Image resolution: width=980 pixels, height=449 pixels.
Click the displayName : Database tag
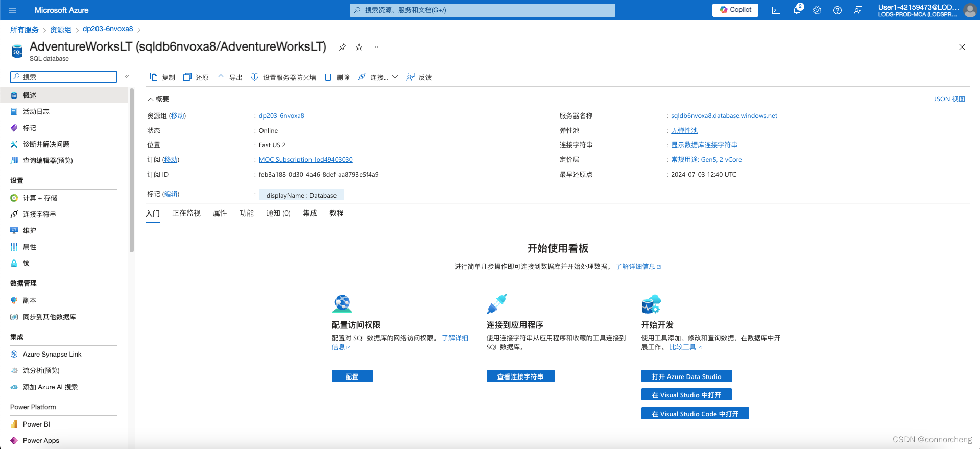pyautogui.click(x=301, y=195)
